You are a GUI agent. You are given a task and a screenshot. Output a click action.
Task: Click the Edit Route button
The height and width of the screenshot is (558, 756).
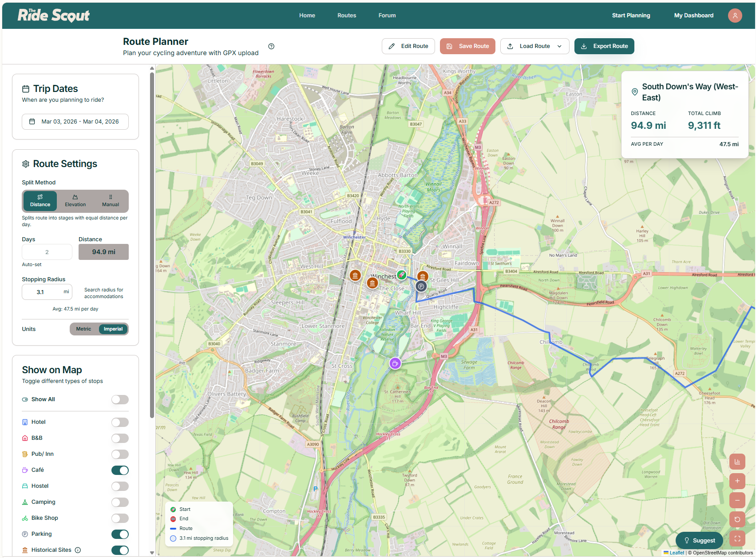click(x=408, y=46)
